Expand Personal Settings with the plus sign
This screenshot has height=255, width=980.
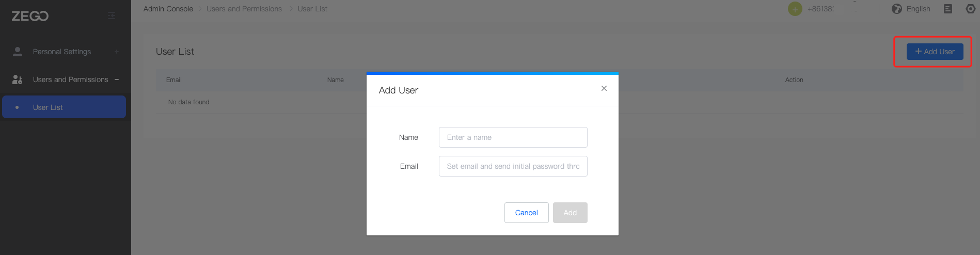coord(117,52)
